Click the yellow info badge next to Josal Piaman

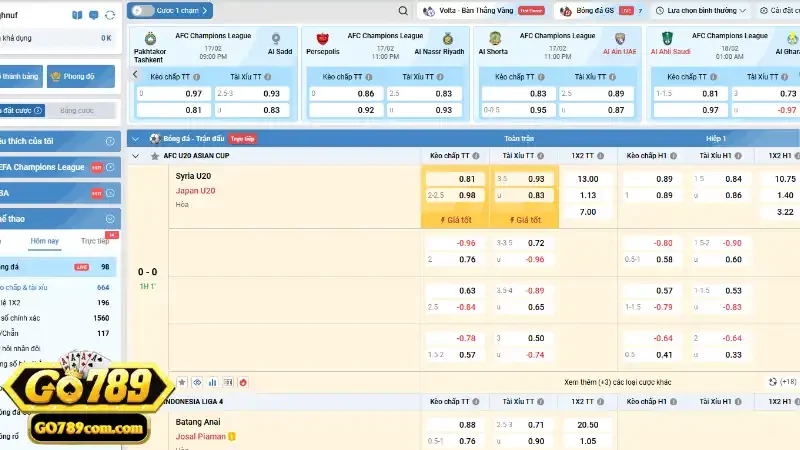click(x=232, y=436)
